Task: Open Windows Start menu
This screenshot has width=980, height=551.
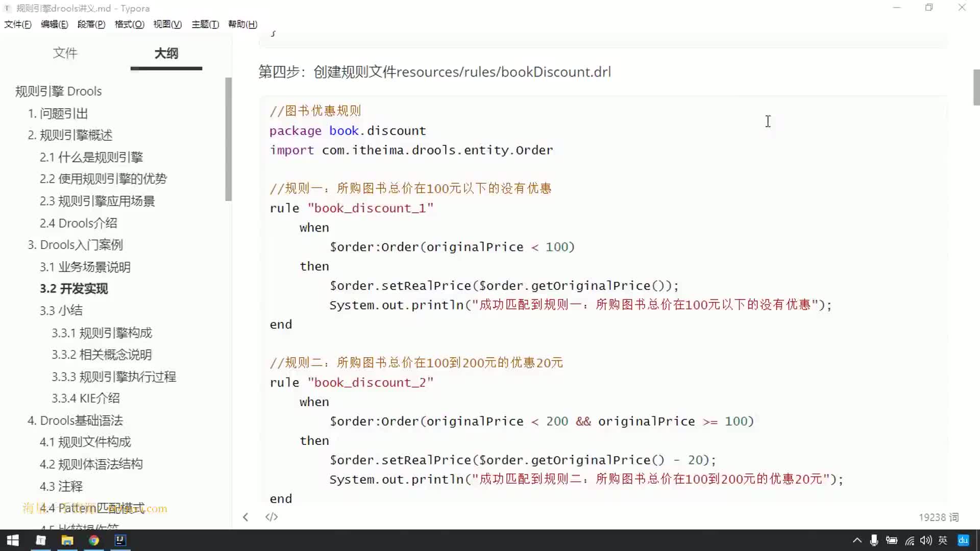Action: click(13, 540)
